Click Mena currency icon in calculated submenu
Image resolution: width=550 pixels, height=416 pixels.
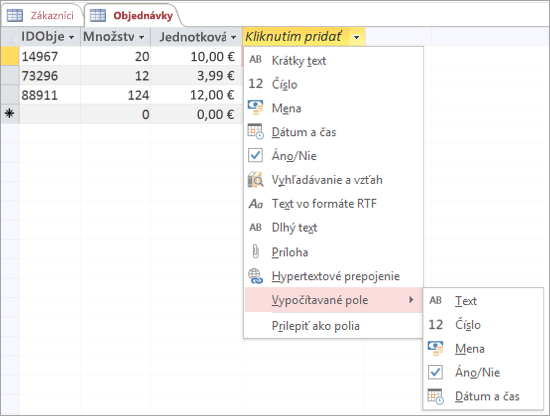436,348
